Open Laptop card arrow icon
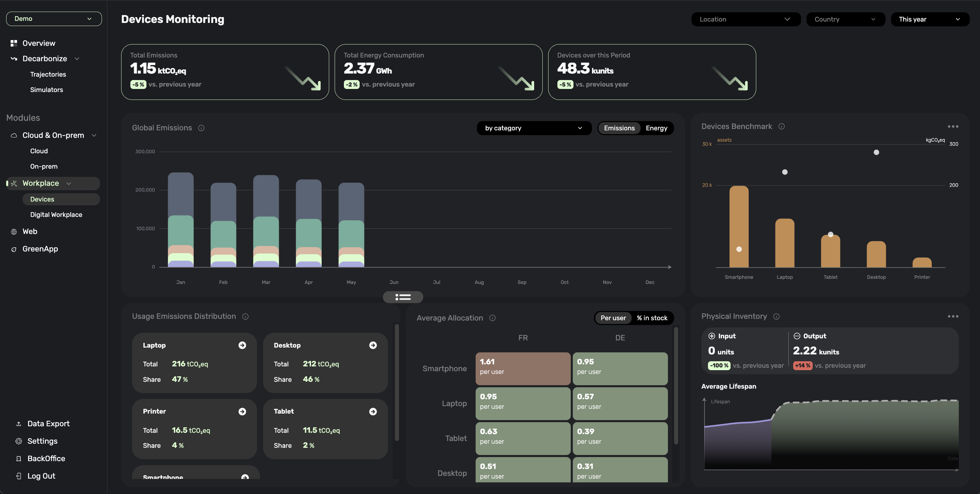The image size is (980, 494). coord(242,345)
